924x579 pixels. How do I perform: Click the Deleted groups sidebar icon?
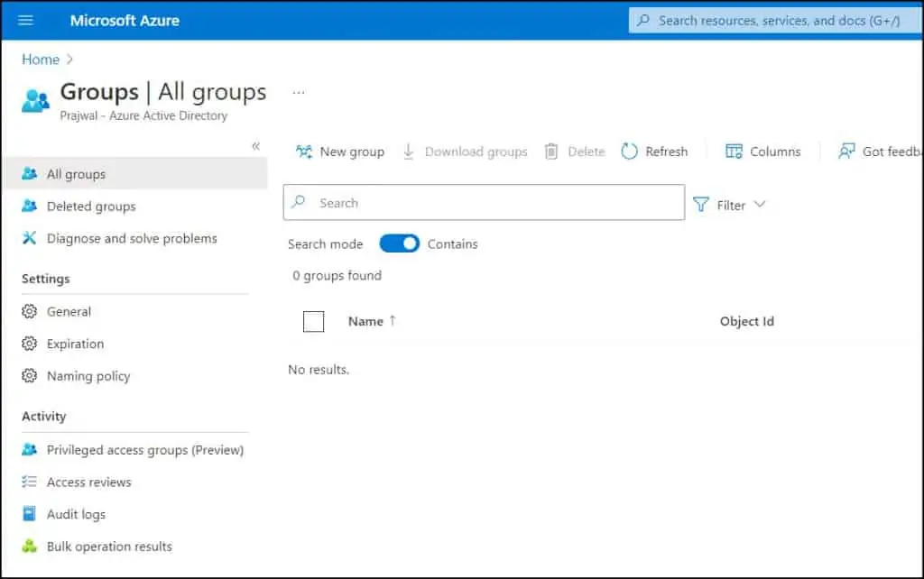pos(29,207)
